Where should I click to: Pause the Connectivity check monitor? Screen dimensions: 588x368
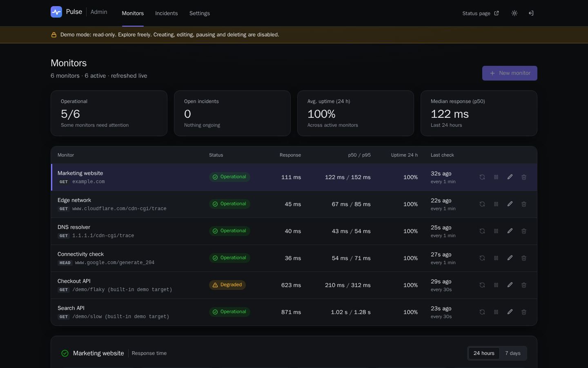click(x=496, y=258)
